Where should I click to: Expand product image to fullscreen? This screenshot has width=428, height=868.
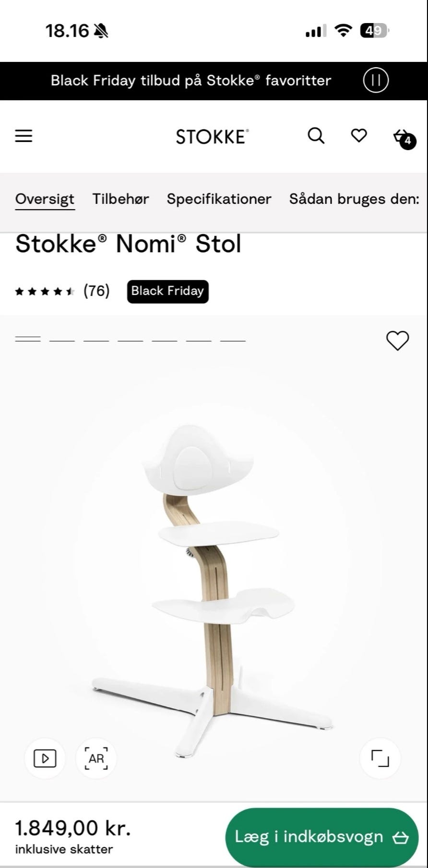tap(380, 758)
